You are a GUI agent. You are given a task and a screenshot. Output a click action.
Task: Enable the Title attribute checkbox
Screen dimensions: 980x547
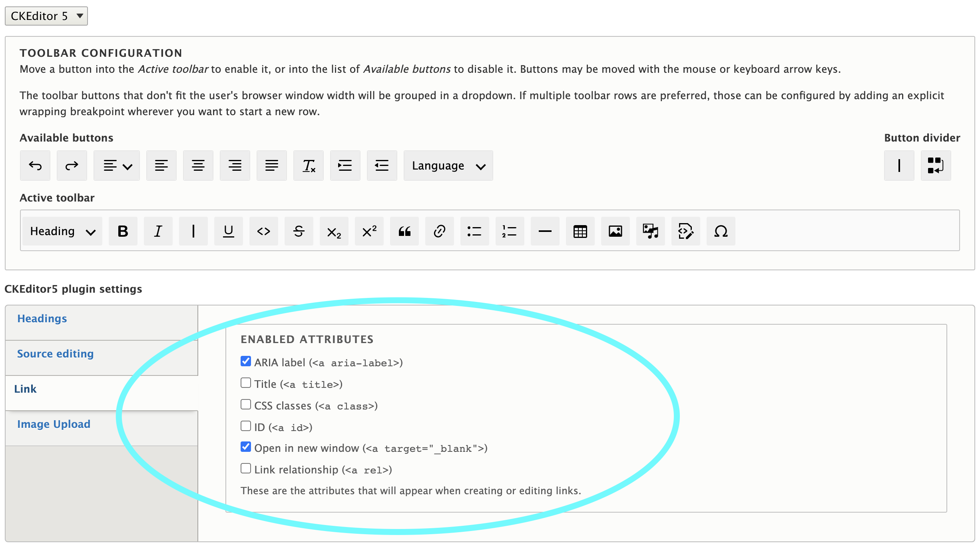coord(246,383)
